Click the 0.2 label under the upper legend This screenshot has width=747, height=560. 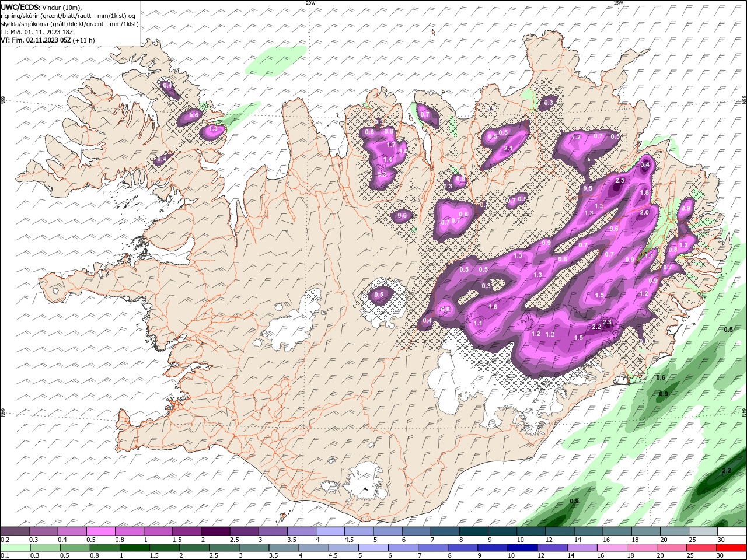[x=5, y=540]
